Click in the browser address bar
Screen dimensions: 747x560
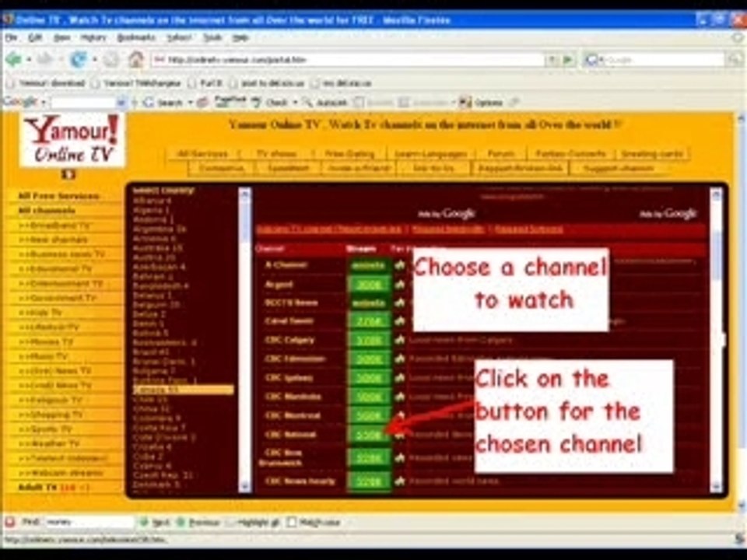point(348,60)
